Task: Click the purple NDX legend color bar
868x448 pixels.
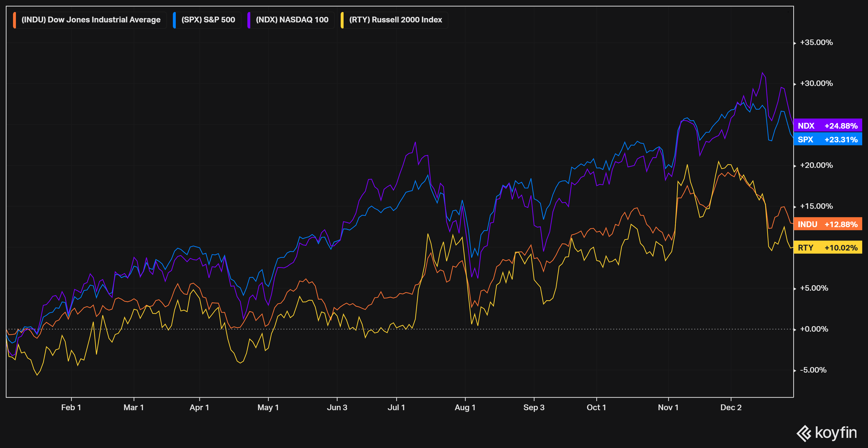Action: click(x=249, y=20)
